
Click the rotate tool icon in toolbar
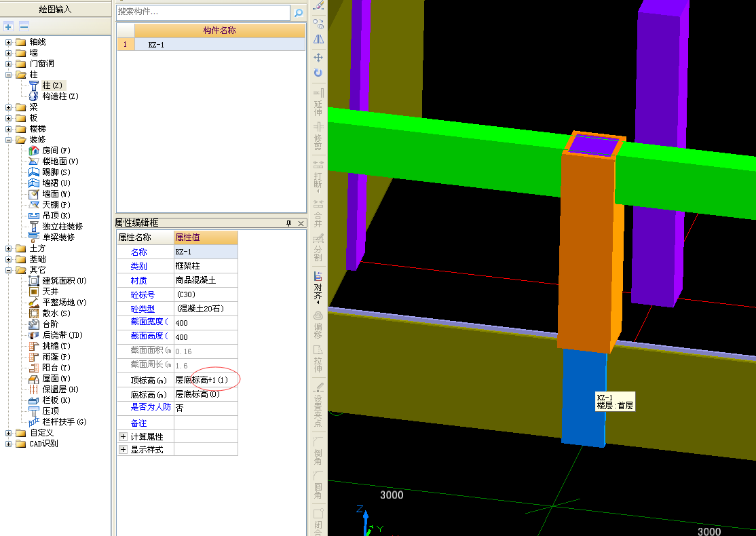click(318, 73)
